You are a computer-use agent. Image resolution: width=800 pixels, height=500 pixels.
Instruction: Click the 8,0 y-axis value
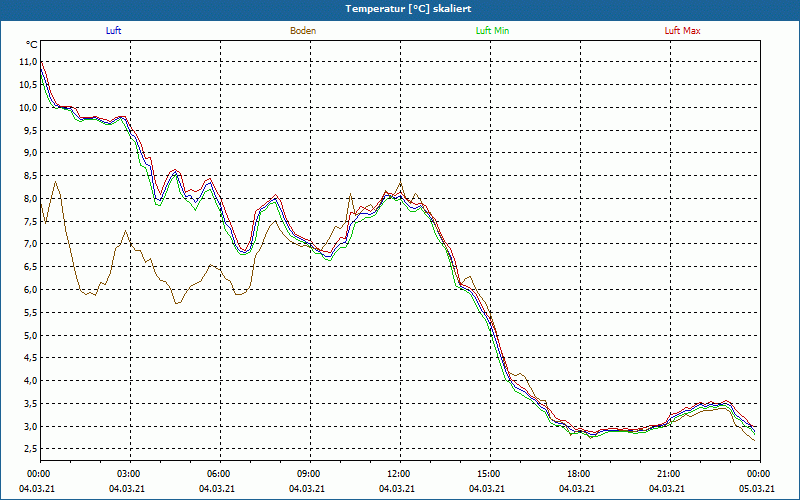click(31, 198)
